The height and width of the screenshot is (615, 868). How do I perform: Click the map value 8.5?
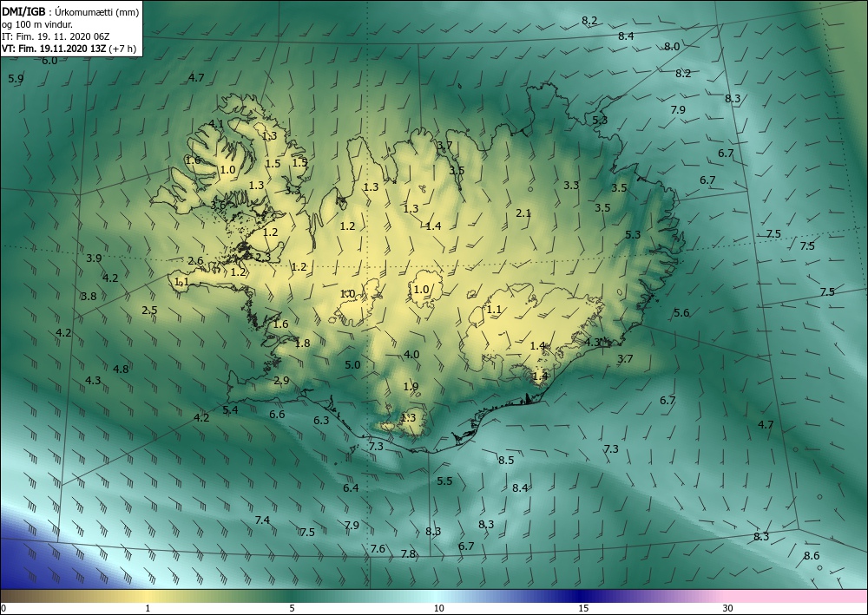(x=506, y=460)
